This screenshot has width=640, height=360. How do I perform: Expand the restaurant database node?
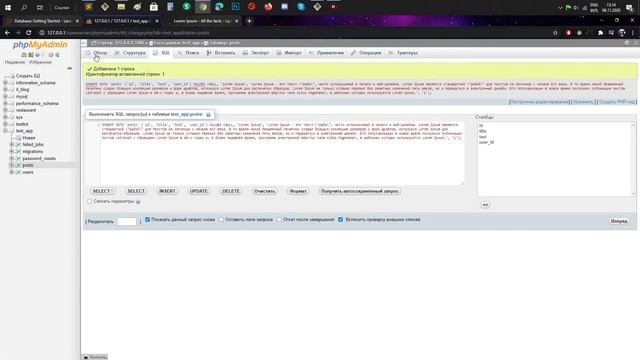pos(6,110)
